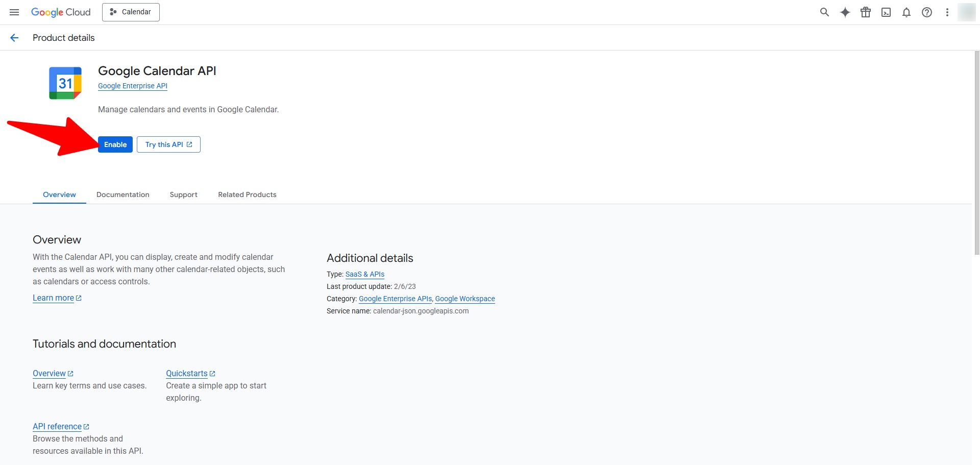Open the Google Enterprise APIs category link

tap(396, 299)
